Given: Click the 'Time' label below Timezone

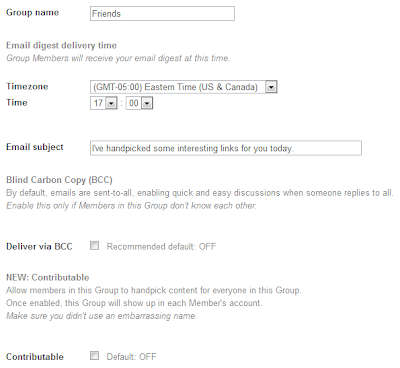Looking at the screenshot, I should click(17, 102).
